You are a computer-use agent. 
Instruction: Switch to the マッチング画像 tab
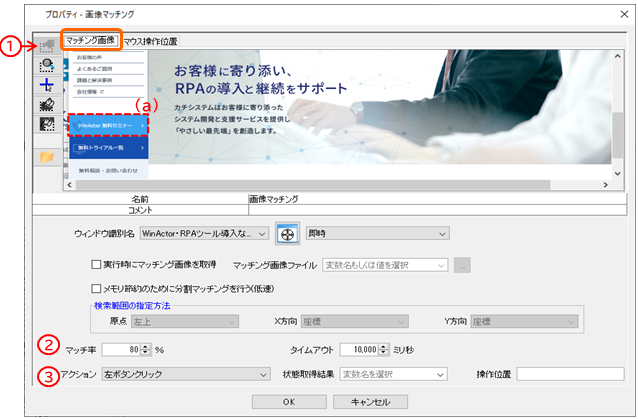pyautogui.click(x=90, y=40)
